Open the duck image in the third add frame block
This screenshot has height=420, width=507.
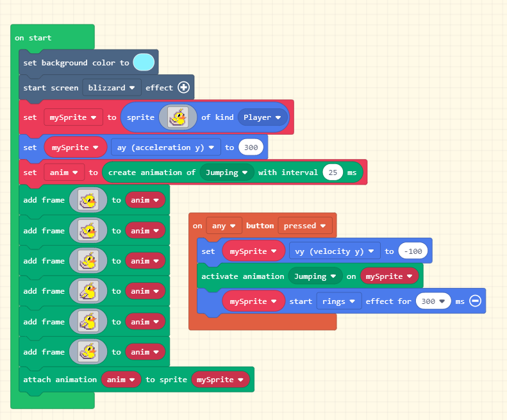click(88, 261)
